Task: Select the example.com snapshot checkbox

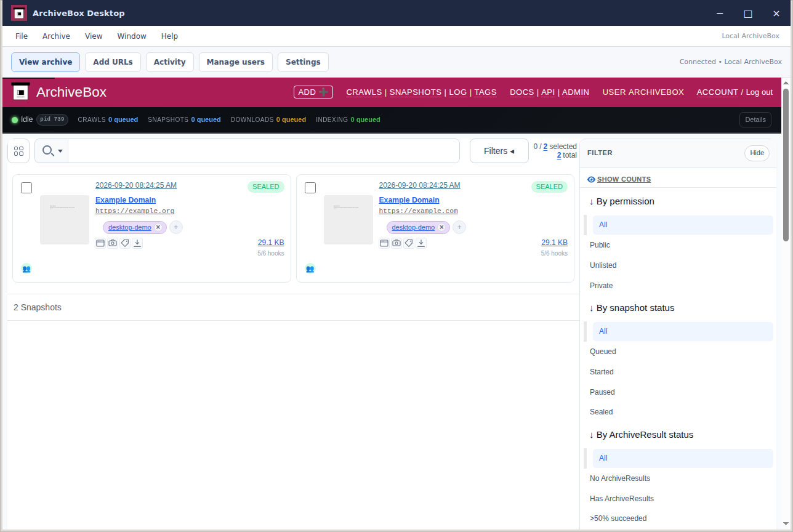Action: coord(310,188)
